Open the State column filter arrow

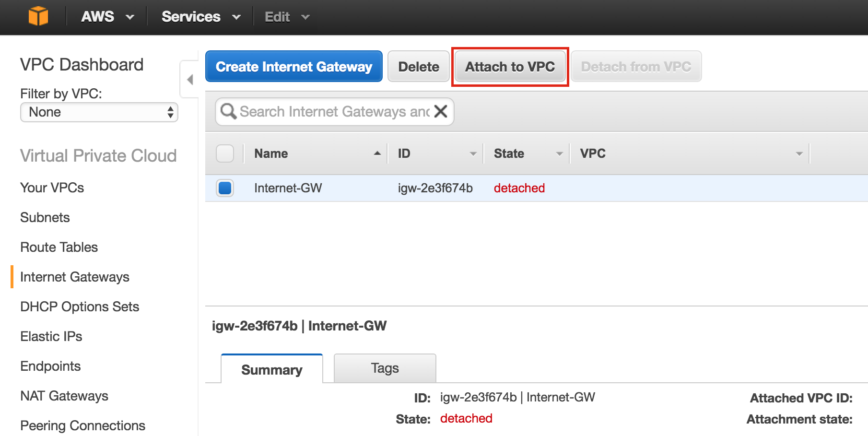pyautogui.click(x=559, y=154)
